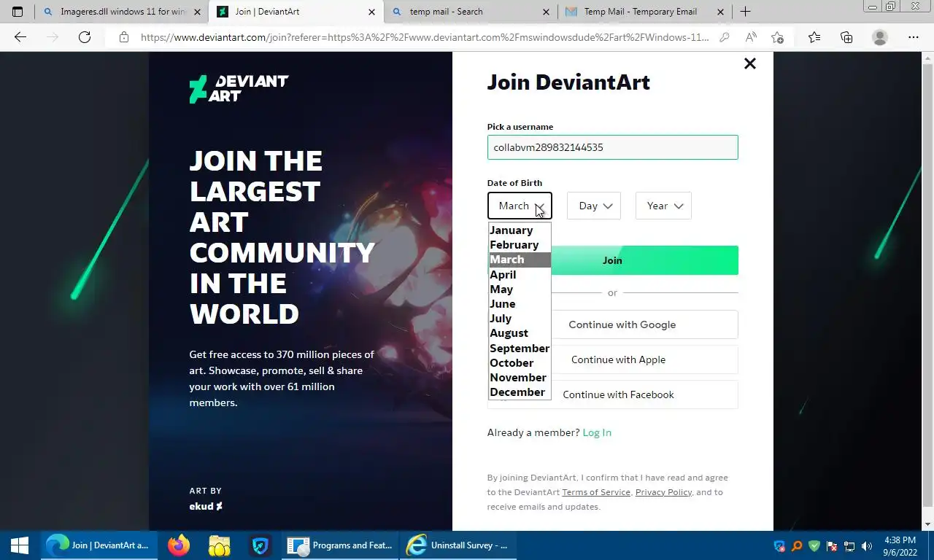The height and width of the screenshot is (560, 934).
Task: Close the Join DeviantArt dialog
Action: 749,63
